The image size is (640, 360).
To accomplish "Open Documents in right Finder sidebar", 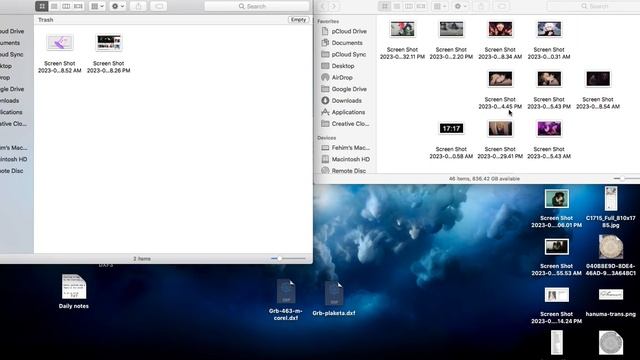I will coord(342,42).
